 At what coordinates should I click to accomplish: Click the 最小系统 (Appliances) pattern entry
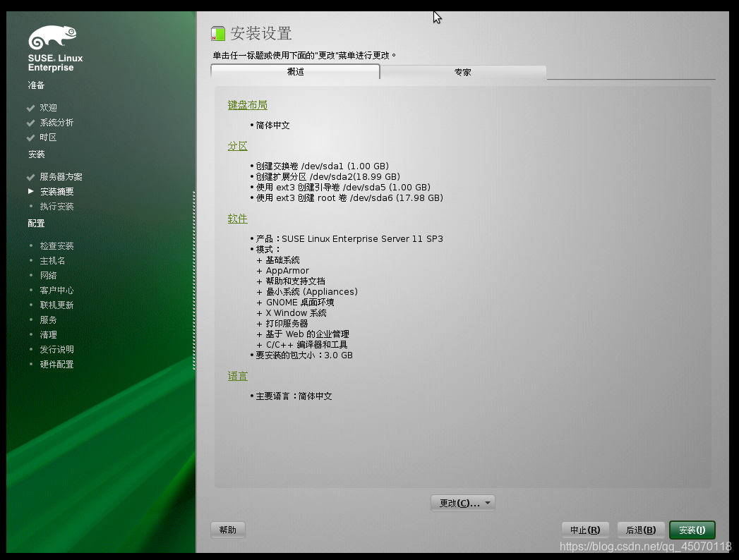(311, 291)
